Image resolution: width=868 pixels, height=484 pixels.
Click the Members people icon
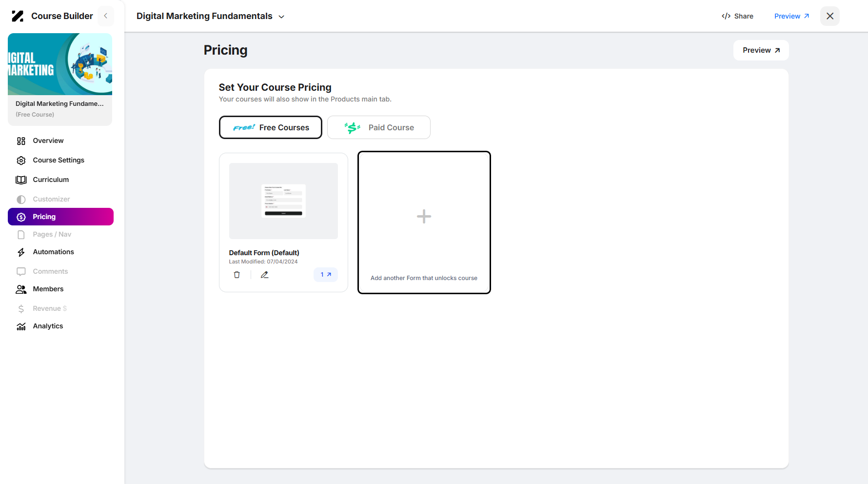pos(21,289)
